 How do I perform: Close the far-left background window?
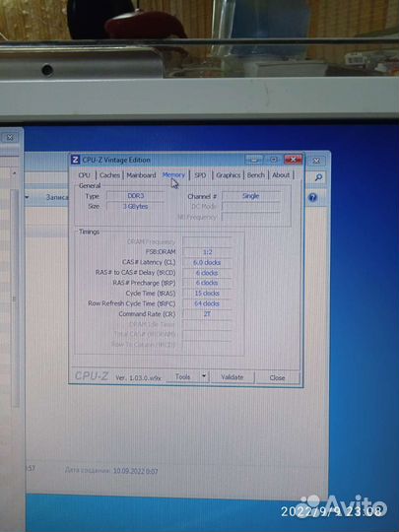pos(10,137)
